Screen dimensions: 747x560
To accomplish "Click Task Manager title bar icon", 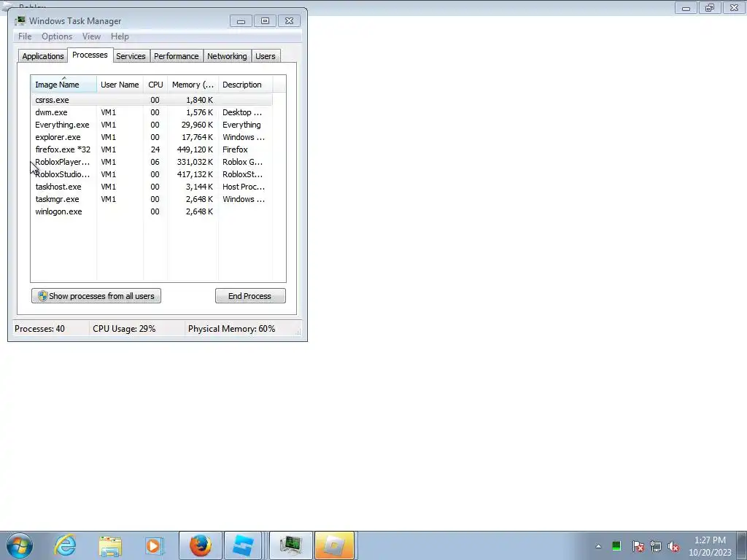I will pyautogui.click(x=20, y=20).
